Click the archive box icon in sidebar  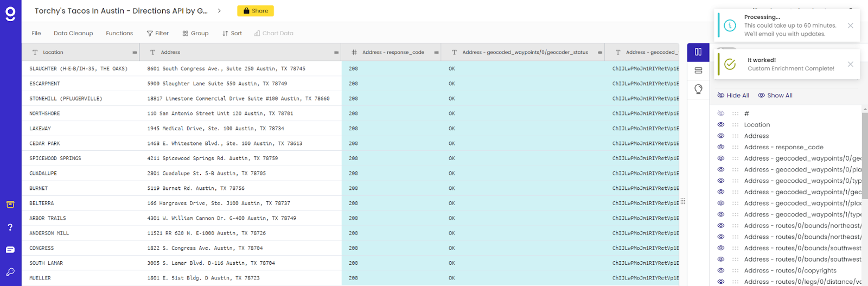click(10, 205)
